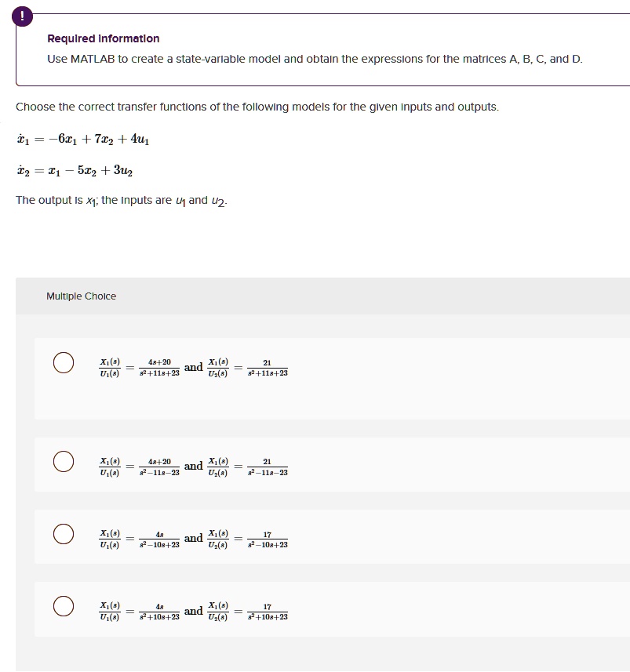Select the answer with denominator s²+11s+23
The width and height of the screenshot is (630, 672).
[x=64, y=363]
